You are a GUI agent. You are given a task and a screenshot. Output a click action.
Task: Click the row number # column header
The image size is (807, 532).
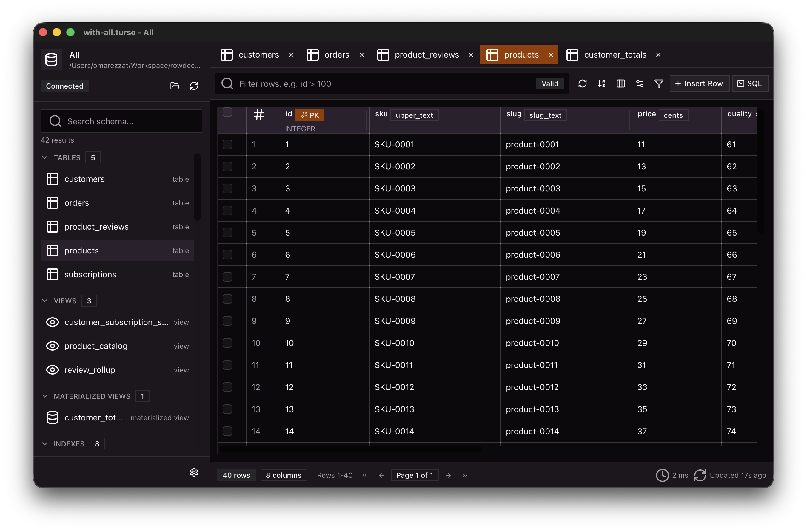[259, 115]
